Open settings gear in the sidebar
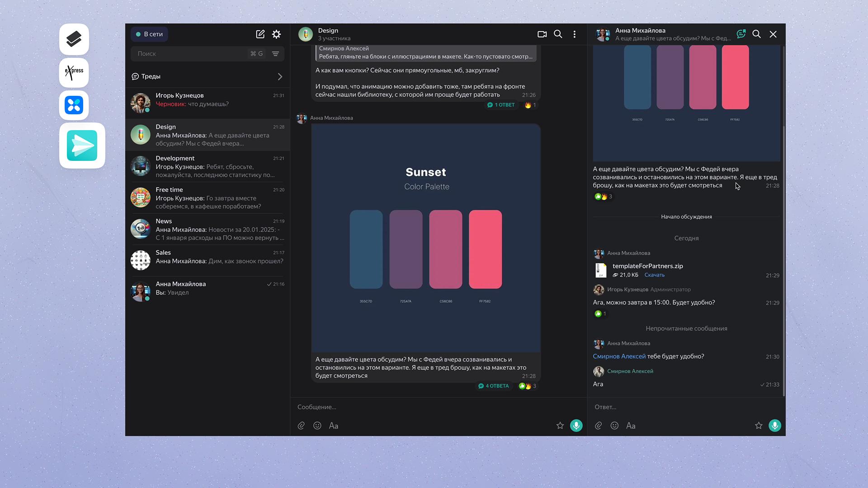Viewport: 868px width, 488px height. coord(276,34)
